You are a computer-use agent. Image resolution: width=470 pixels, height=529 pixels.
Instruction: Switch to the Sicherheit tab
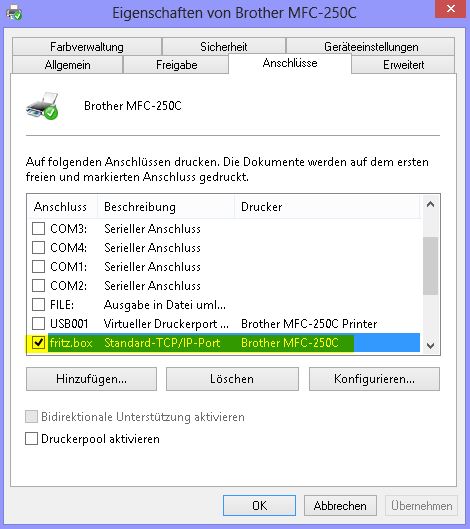224,47
